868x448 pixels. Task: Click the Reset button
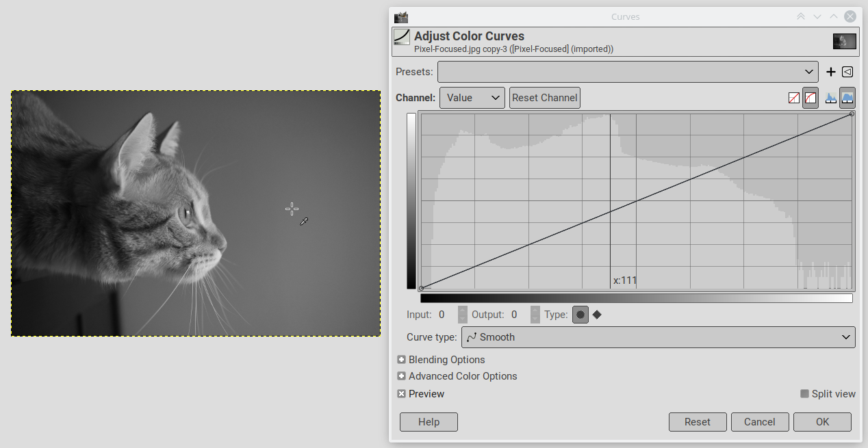click(x=698, y=422)
